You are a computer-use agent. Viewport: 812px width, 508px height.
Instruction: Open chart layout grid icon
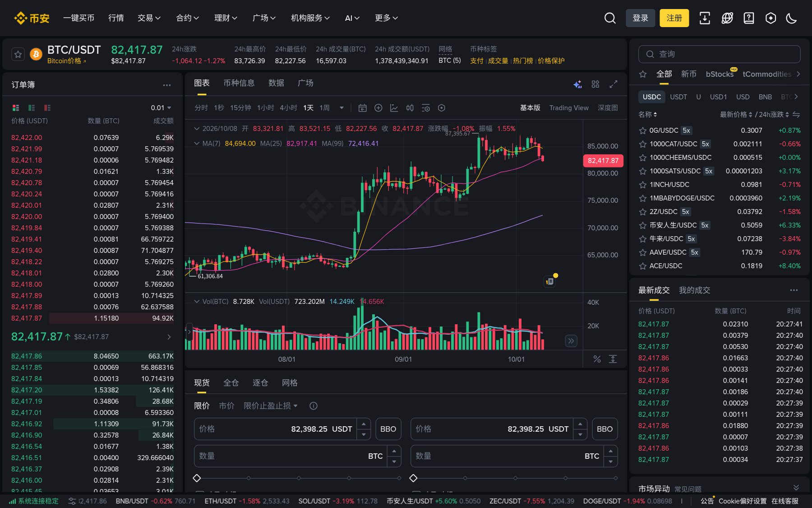pyautogui.click(x=595, y=84)
